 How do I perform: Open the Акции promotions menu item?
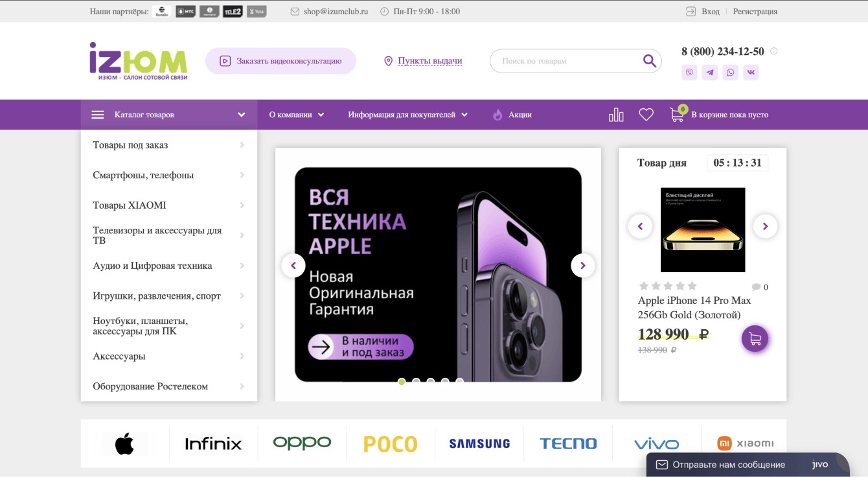[512, 115]
